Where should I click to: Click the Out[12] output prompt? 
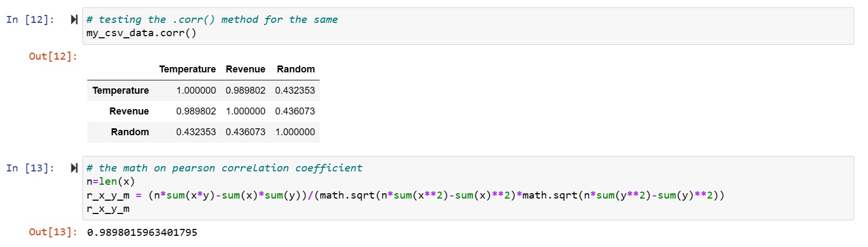(53, 56)
